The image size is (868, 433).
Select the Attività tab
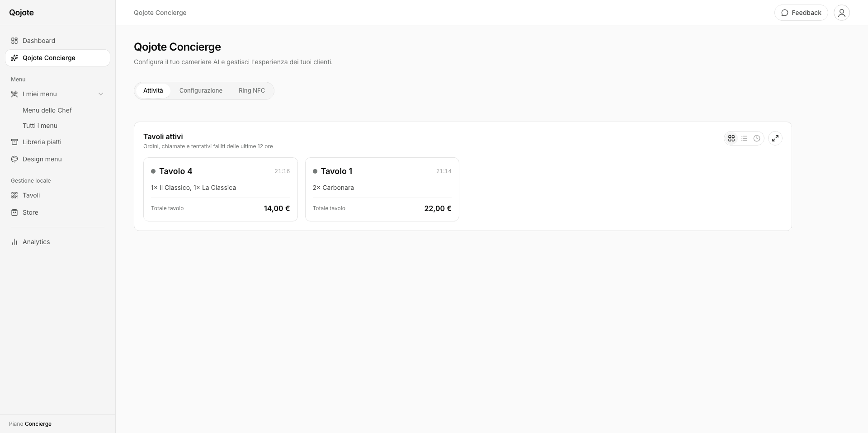coord(153,90)
